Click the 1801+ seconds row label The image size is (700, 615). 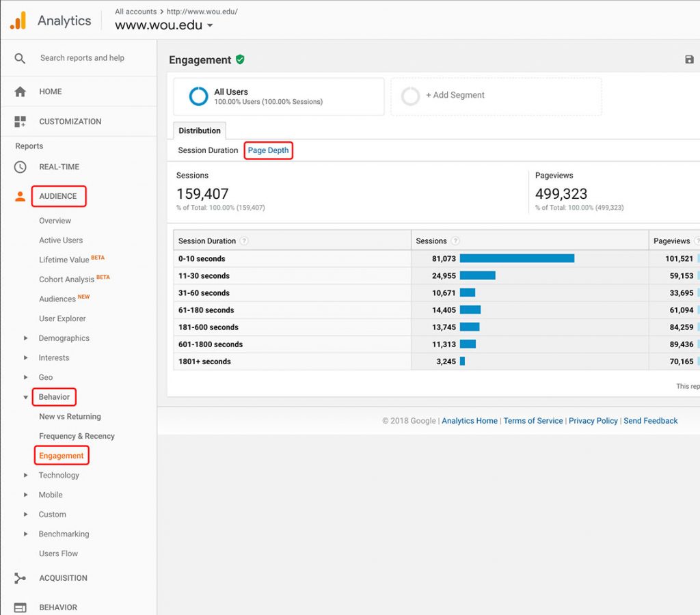[204, 361]
